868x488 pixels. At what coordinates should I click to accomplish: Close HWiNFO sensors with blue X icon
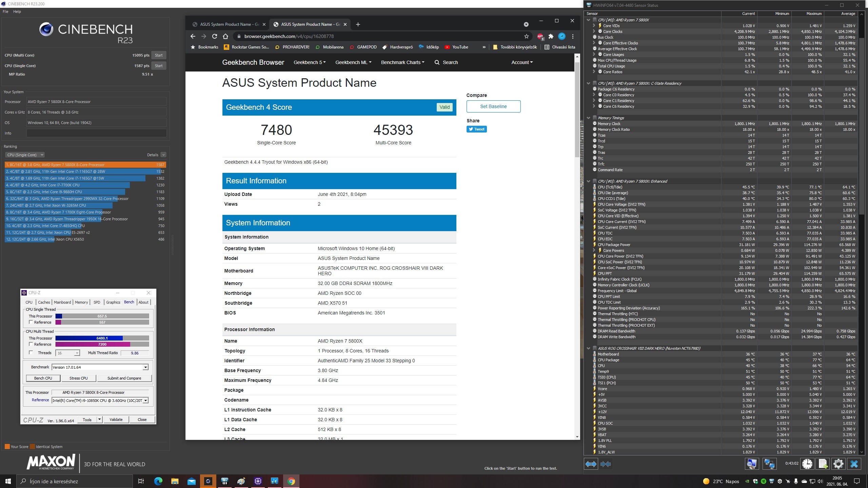click(854, 464)
